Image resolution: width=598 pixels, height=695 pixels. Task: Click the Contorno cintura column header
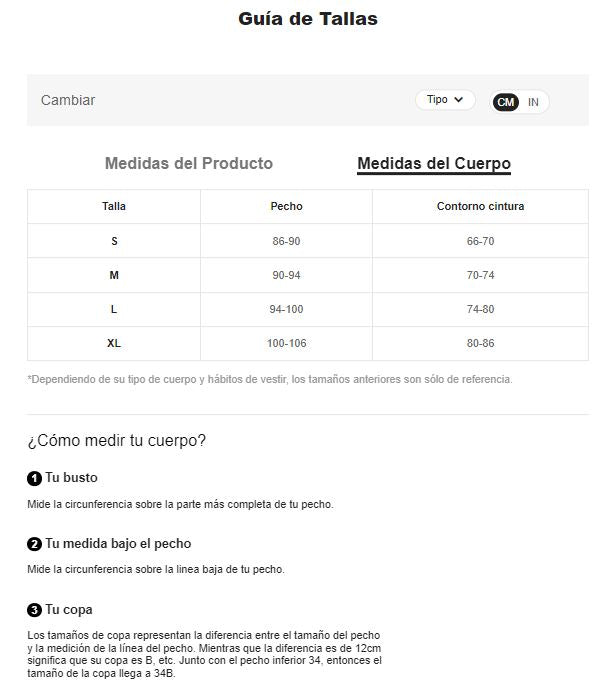[x=481, y=206]
